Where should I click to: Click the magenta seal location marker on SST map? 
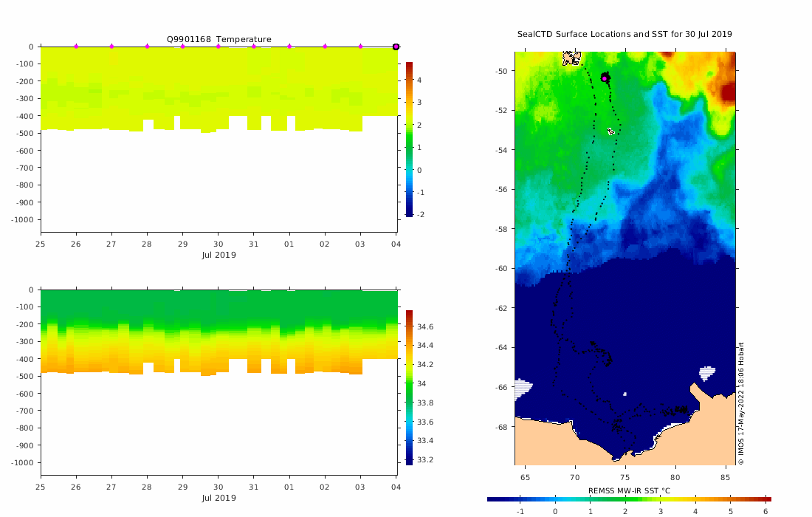(x=605, y=79)
